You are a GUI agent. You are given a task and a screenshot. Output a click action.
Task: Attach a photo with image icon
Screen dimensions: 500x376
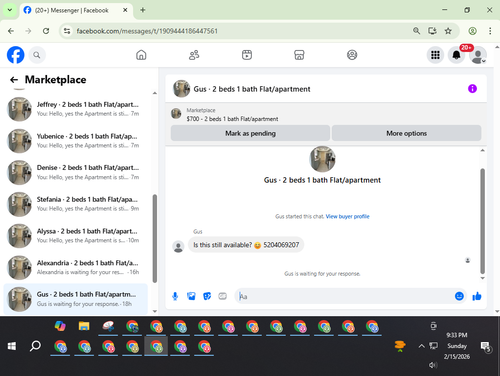coord(191,296)
